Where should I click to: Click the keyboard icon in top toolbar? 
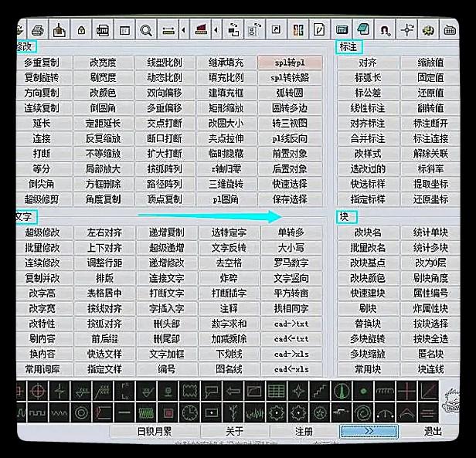point(449,30)
